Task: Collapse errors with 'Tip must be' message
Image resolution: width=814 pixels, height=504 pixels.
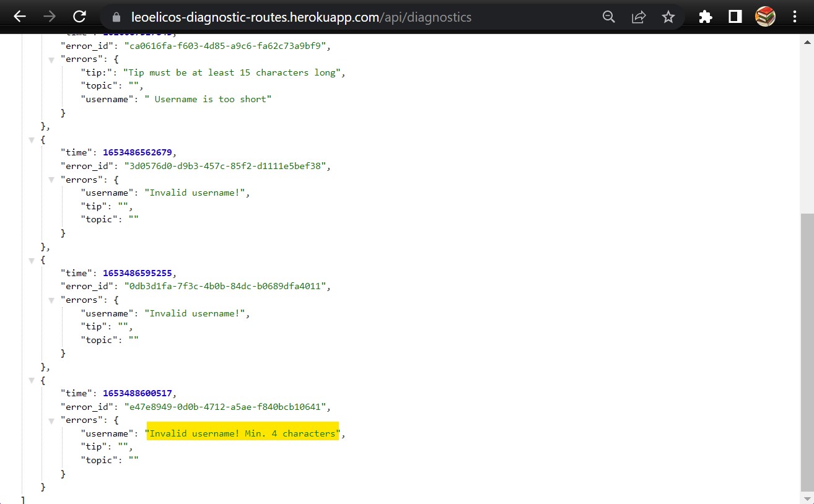Action: point(51,59)
